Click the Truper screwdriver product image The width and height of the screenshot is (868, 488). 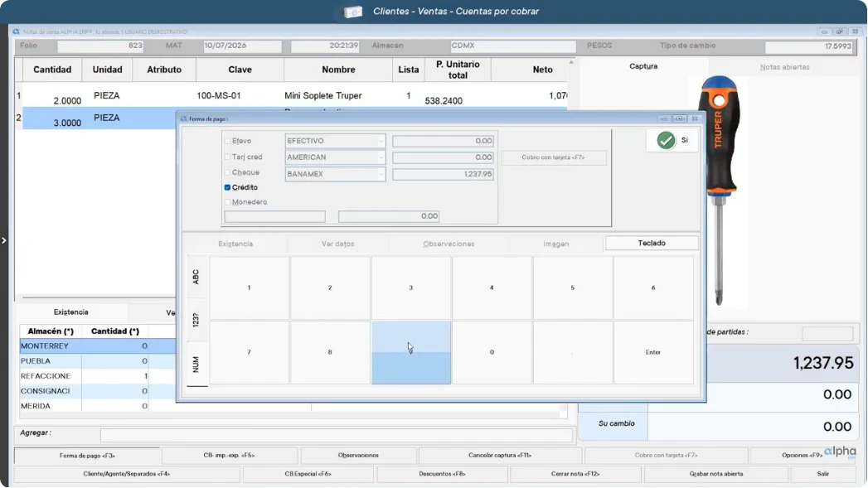pyautogui.click(x=719, y=191)
